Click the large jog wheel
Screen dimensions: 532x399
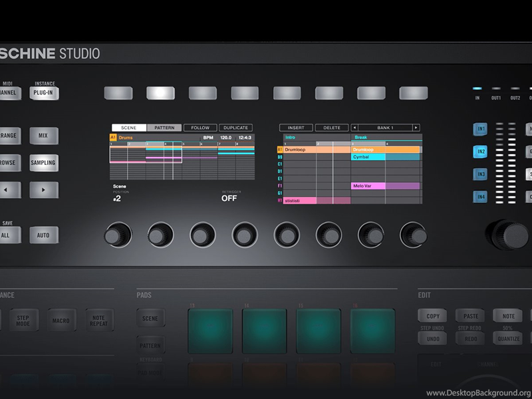tap(507, 235)
